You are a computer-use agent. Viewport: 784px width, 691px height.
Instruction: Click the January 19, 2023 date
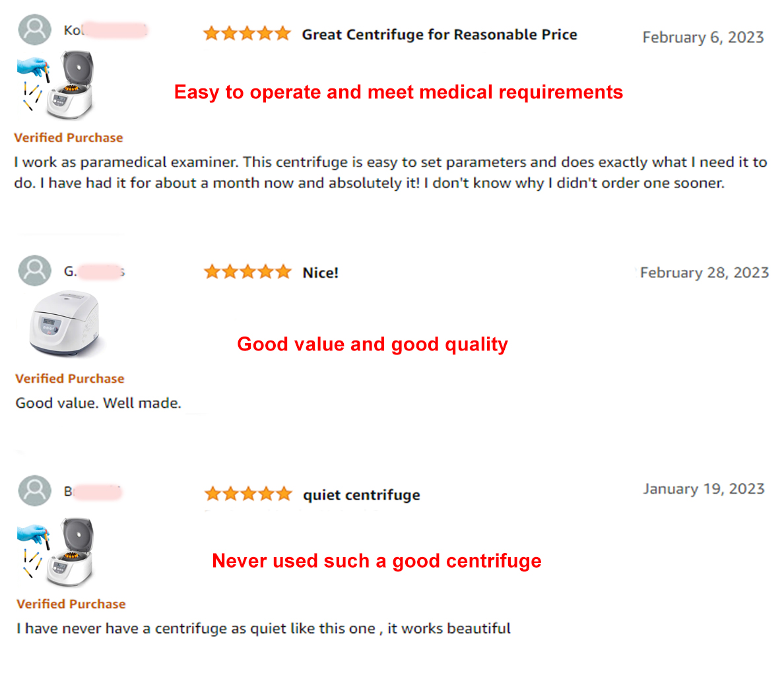tap(703, 489)
